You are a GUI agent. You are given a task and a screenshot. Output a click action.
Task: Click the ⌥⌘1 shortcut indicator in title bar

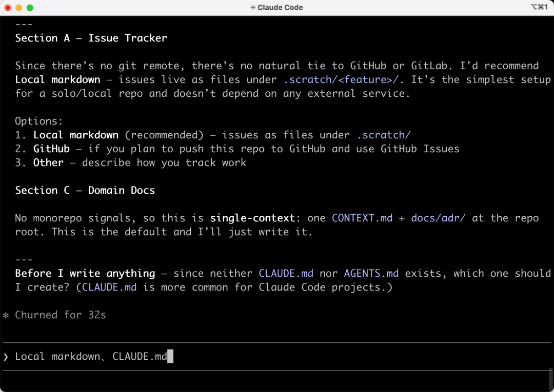pos(539,7)
